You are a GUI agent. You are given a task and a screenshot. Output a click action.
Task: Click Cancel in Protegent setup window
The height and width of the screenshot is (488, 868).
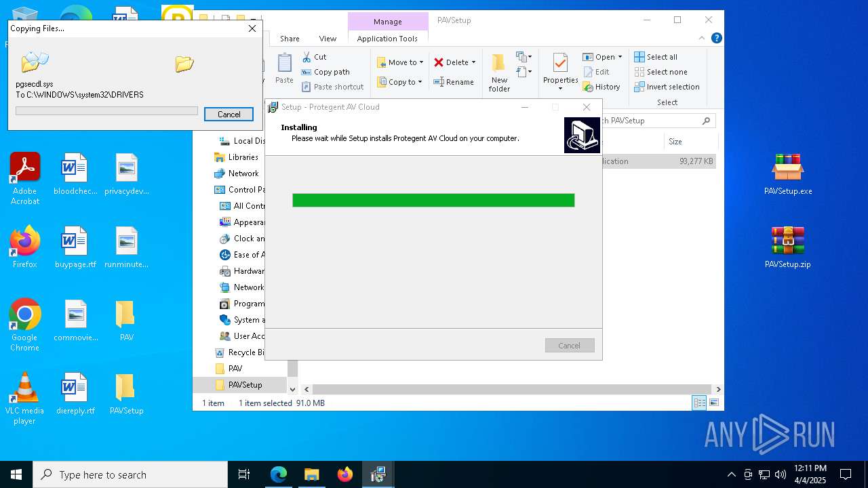(570, 346)
